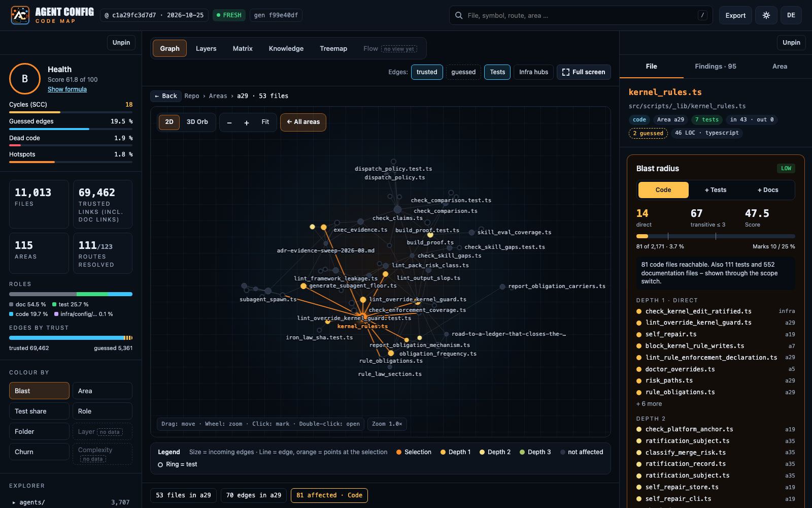
Task: Colour graph by Test share
Action: click(x=39, y=411)
